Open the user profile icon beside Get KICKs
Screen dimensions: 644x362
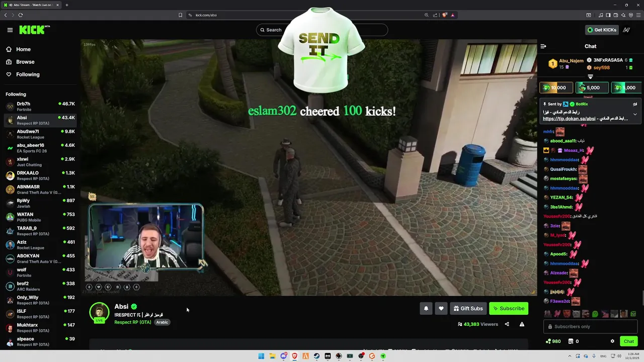626,30
